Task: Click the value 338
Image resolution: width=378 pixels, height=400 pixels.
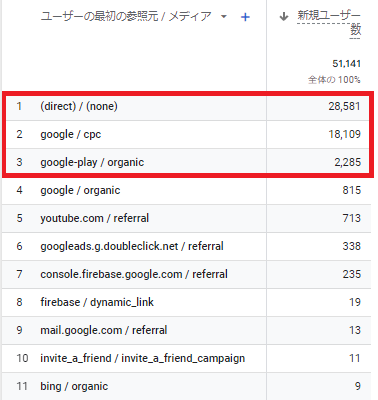Action: tap(352, 246)
